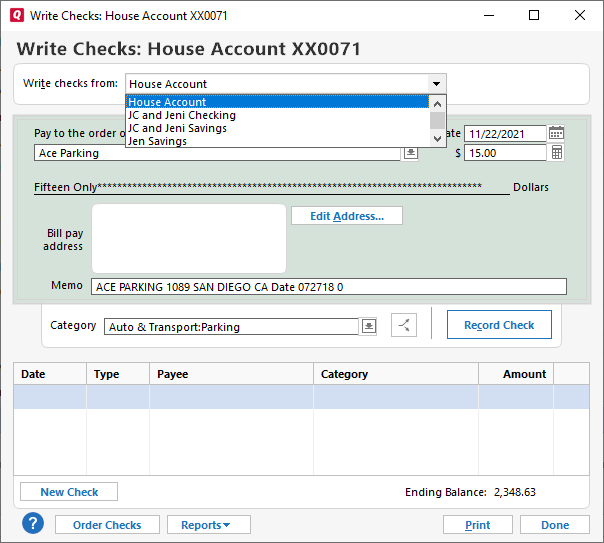The image size is (604, 543).
Task: Select House Account from the list
Action: click(277, 102)
